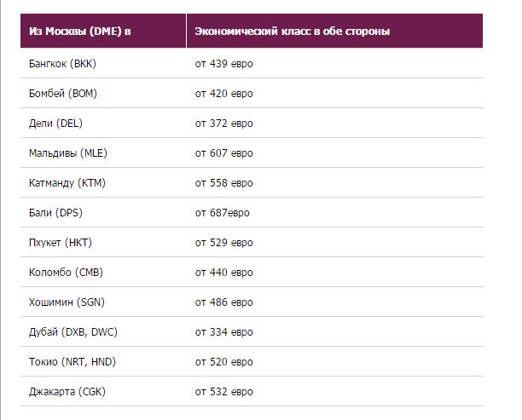Select the 'от 520 евро' Tokyo price

pyautogui.click(x=223, y=362)
